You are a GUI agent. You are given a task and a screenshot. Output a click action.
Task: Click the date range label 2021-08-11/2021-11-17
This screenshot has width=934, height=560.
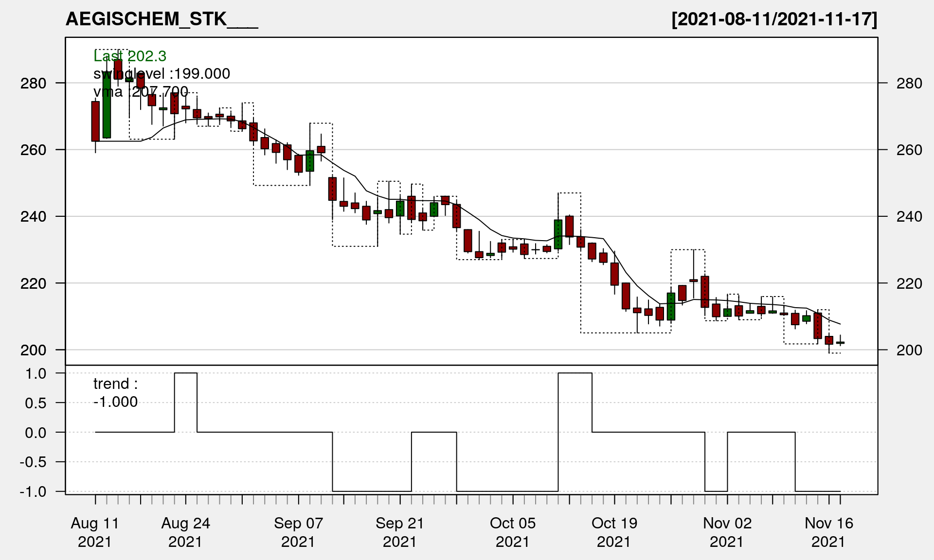coord(774,19)
